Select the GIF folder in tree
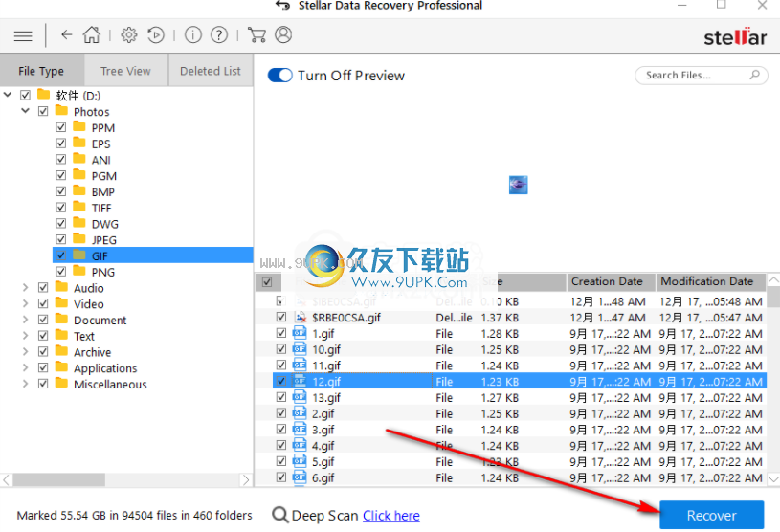The height and width of the screenshot is (532, 780). tap(153, 255)
